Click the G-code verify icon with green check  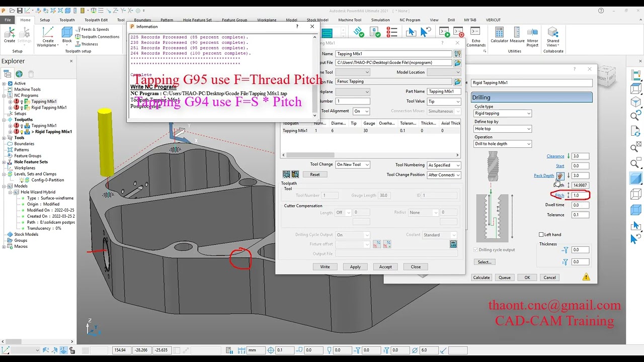375,32
